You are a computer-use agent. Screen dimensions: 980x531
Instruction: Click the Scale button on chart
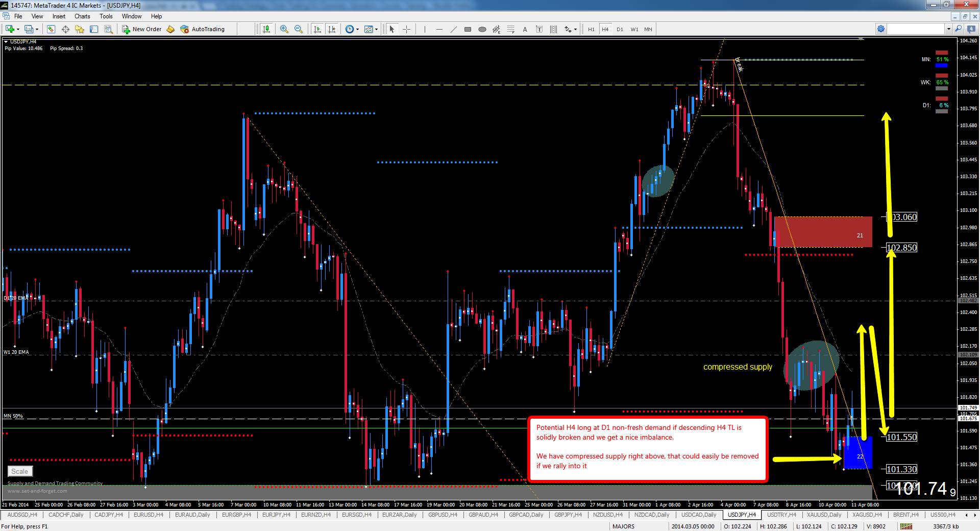click(20, 471)
